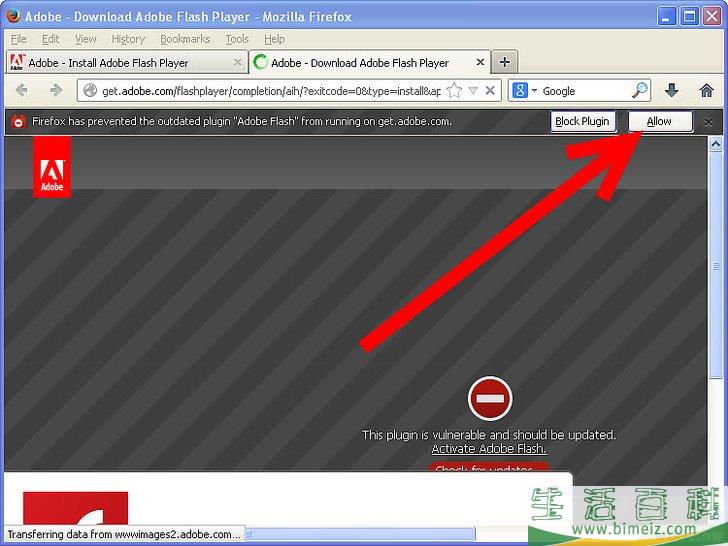Select the Download Adobe Flash Player tab
Viewport: 728px width, 546px height.
[370, 62]
